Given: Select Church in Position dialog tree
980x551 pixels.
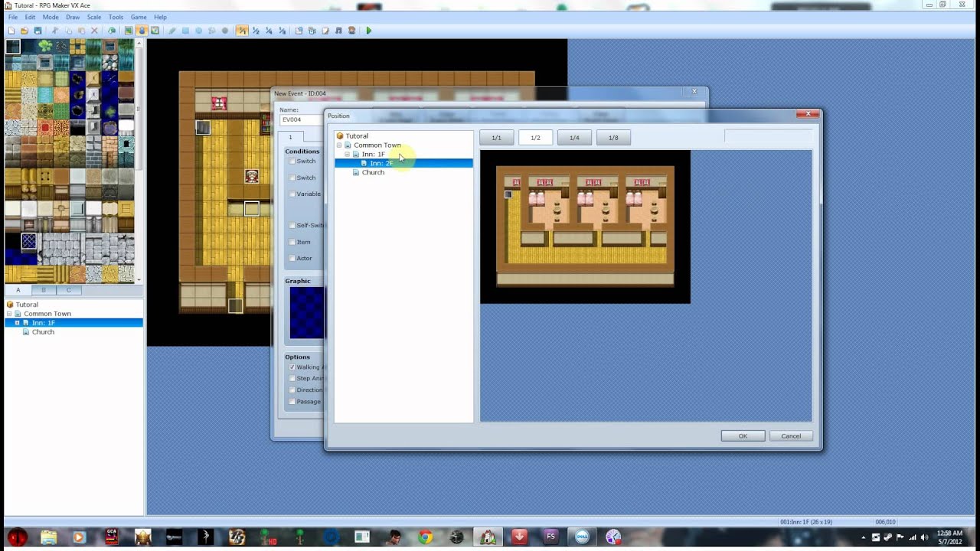Looking at the screenshot, I should pos(373,173).
